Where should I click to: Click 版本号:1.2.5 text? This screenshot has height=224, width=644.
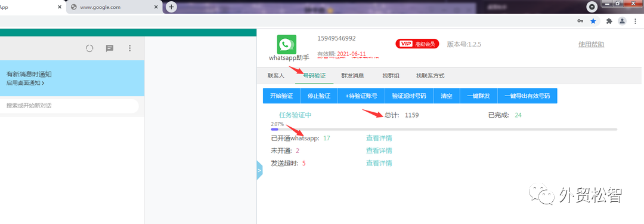coord(464,44)
